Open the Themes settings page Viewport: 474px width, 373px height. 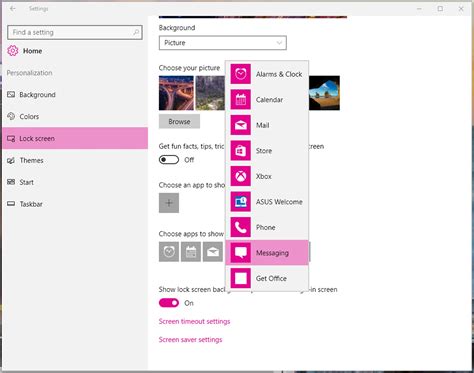point(75,160)
